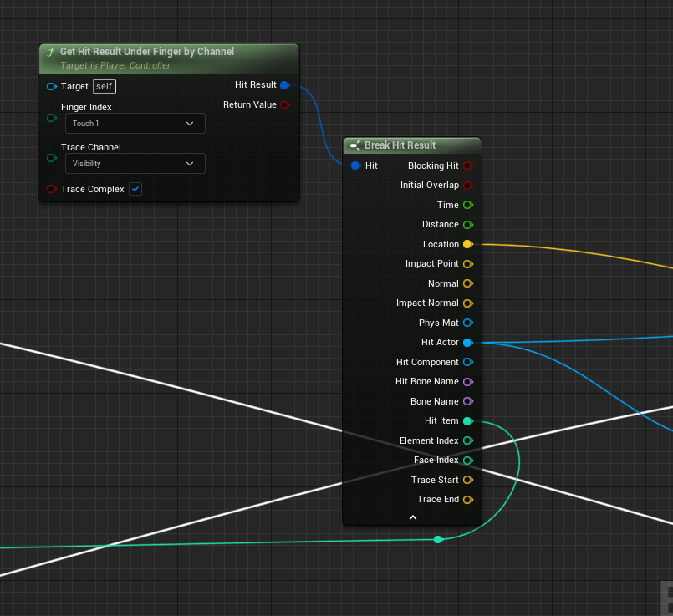Click the Hit Result output pin
Image resolution: width=673 pixels, height=616 pixels.
click(x=284, y=85)
